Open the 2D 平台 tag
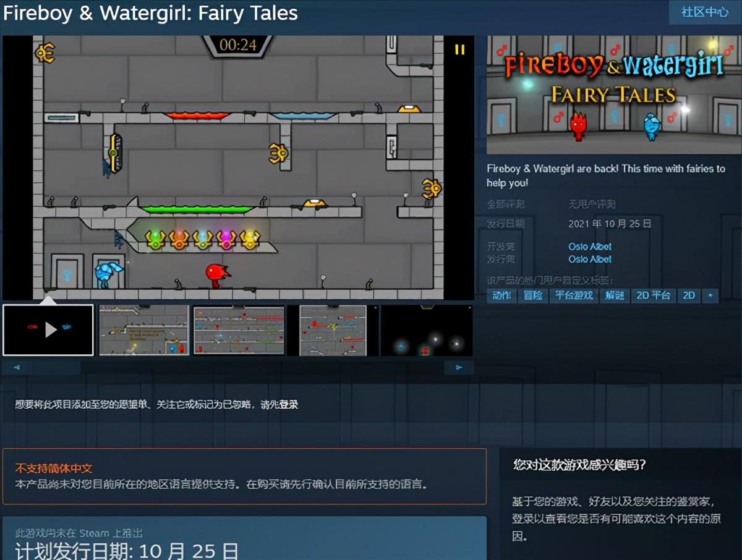This screenshot has height=560, width=742. pos(654,295)
